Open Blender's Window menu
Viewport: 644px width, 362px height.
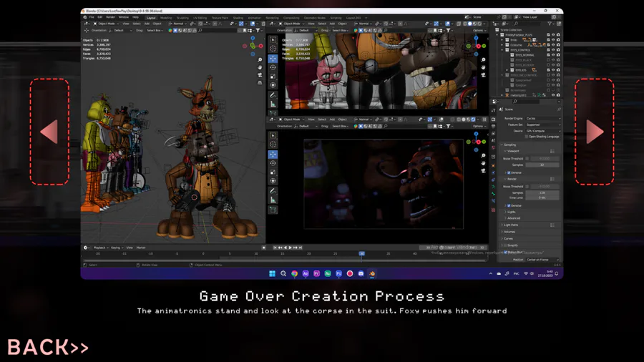pos(124,17)
